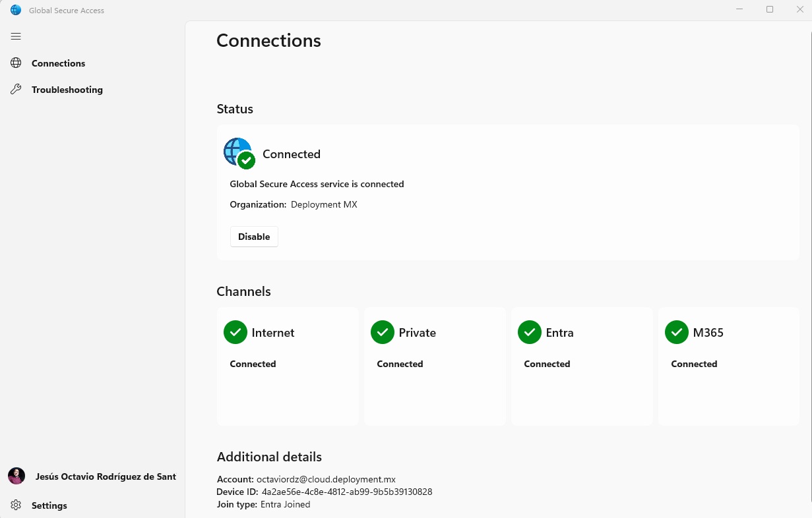The image size is (812, 518).
Task: Click the Channels section heading
Action: (x=243, y=291)
